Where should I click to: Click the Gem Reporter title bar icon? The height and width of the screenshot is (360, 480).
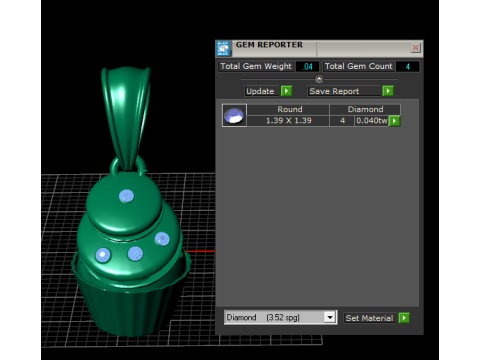click(x=223, y=49)
